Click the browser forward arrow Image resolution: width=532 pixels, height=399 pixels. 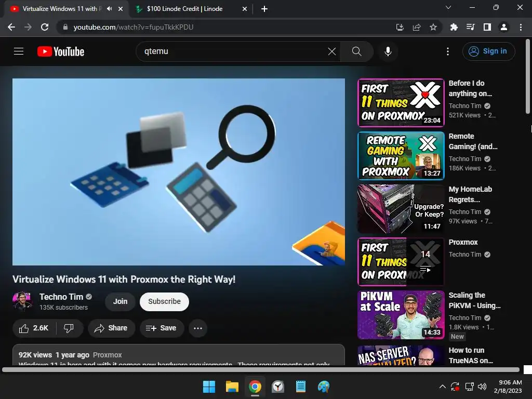point(28,27)
